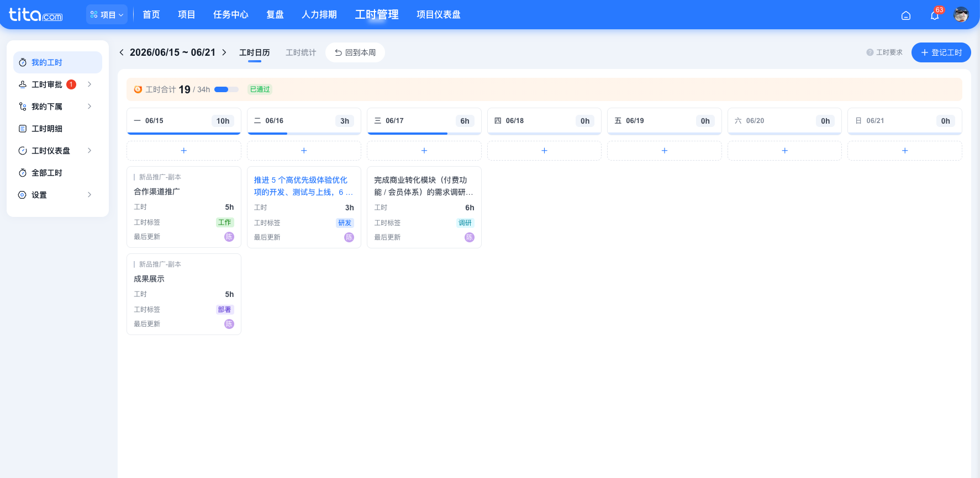Open 任务中心 in top navigation
Screen dimensions: 980x478
point(231,15)
